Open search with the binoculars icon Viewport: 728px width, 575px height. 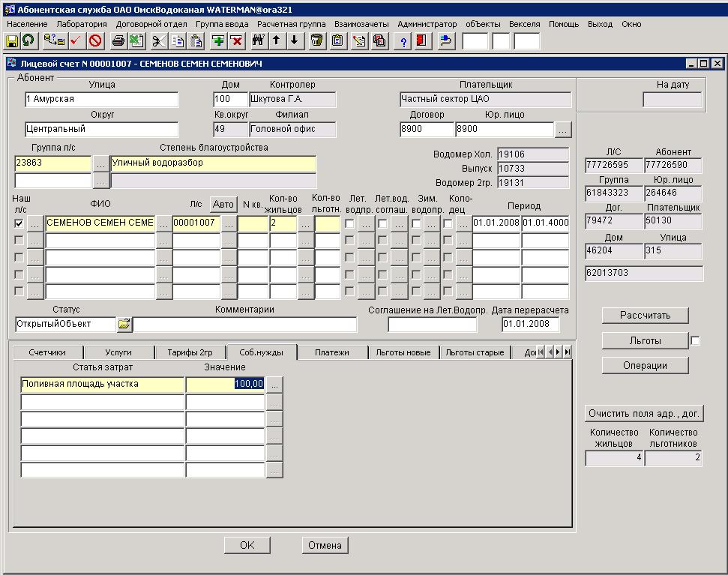pos(258,40)
